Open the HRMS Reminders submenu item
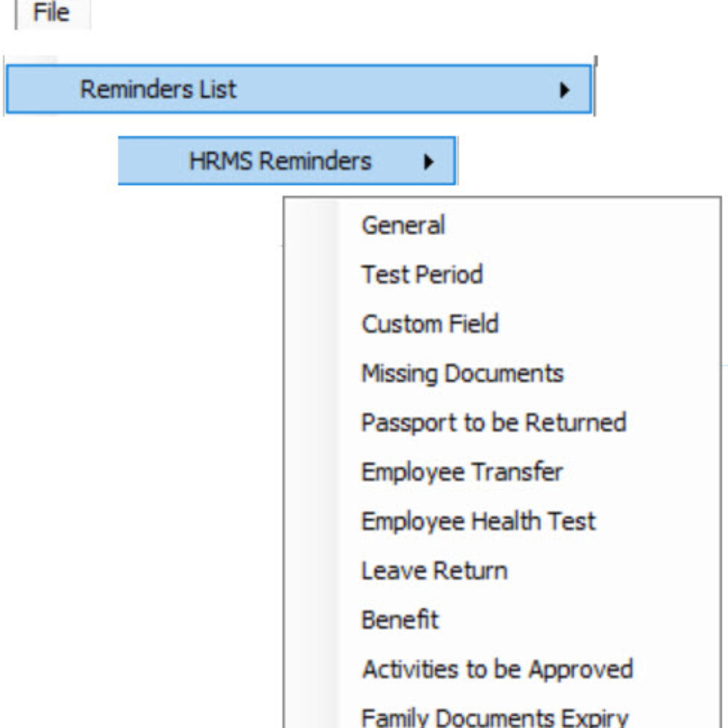728x728 pixels. click(280, 161)
